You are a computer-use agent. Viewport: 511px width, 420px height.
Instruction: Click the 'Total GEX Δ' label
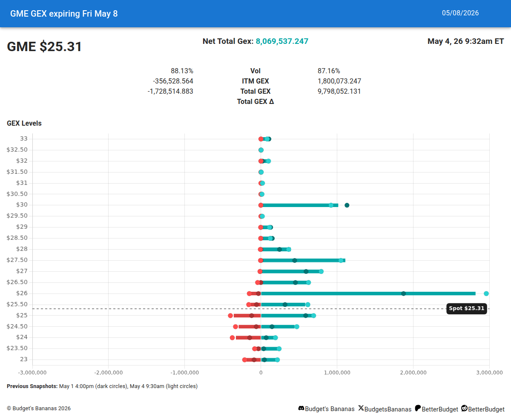(x=255, y=102)
